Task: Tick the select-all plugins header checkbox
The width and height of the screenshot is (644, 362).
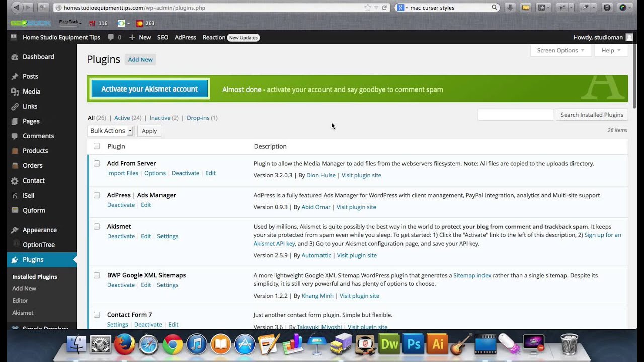Action: pyautogui.click(x=97, y=146)
